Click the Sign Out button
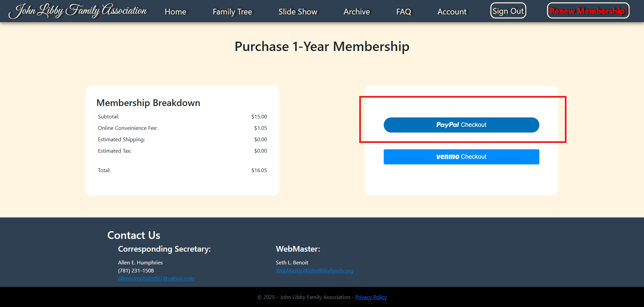Image resolution: width=644 pixels, height=307 pixels. click(508, 11)
